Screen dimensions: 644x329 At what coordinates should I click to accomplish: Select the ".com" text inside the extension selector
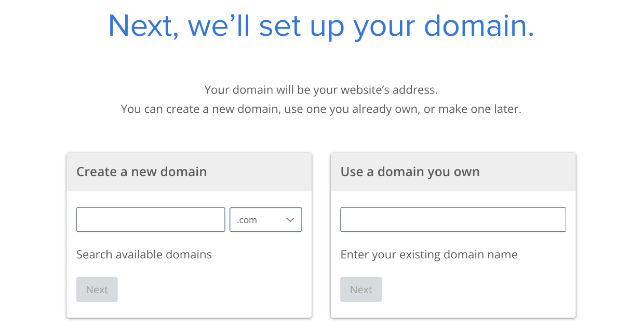[247, 220]
